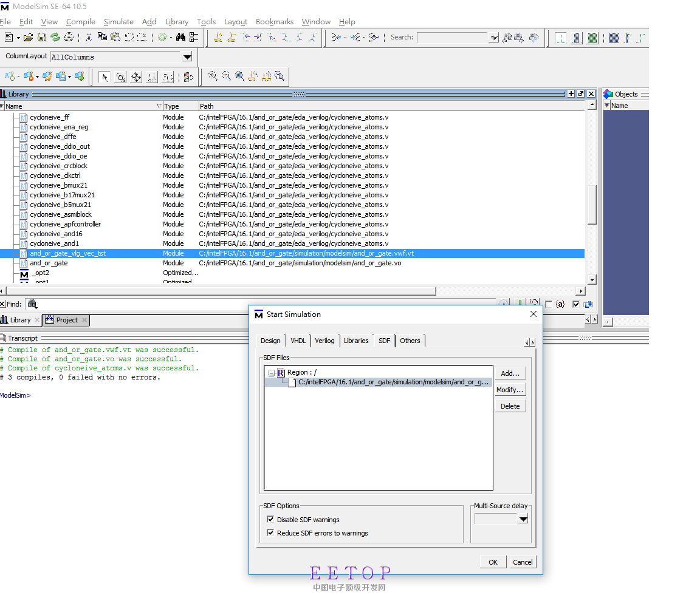Viewport: 700px width, 595px height.
Task: Click the Cut scissors icon
Action: point(89,38)
